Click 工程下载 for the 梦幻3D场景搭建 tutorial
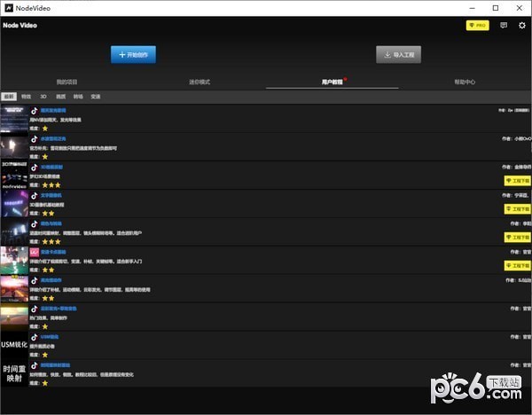The image size is (532, 415). click(x=517, y=181)
